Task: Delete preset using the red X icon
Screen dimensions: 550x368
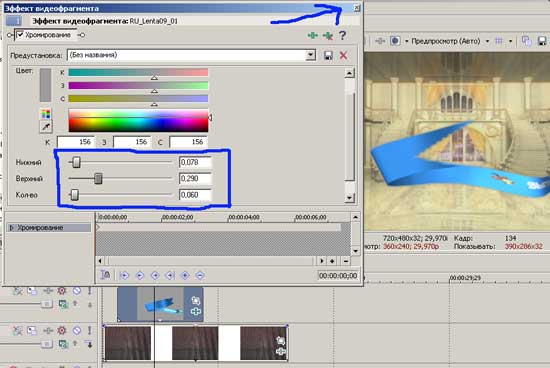Action: pos(343,55)
